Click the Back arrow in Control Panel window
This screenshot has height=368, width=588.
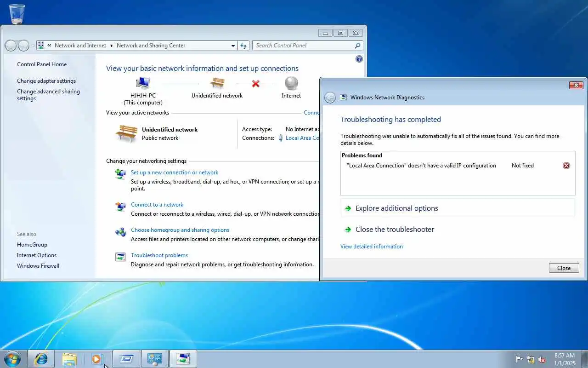pyautogui.click(x=11, y=46)
